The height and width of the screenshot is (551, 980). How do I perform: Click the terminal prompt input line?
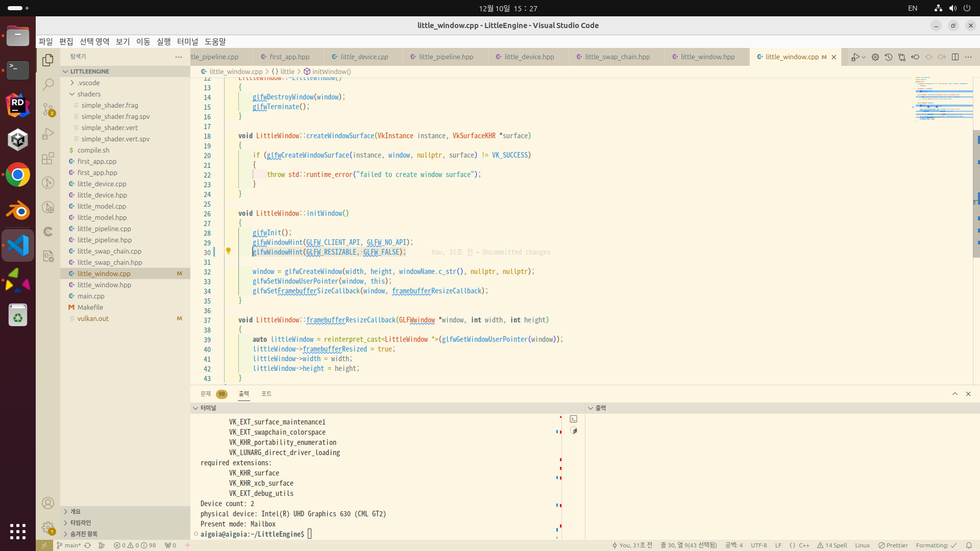point(378,534)
